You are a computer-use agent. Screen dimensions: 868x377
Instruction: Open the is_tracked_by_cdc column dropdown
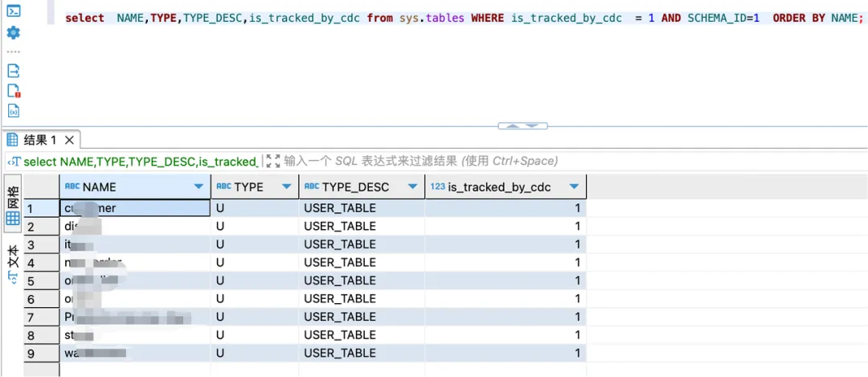pyautogui.click(x=574, y=187)
